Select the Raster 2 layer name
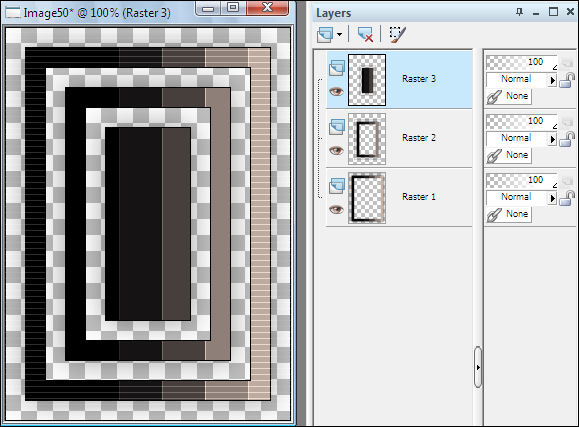Screen dimensions: 579x427 pos(419,138)
